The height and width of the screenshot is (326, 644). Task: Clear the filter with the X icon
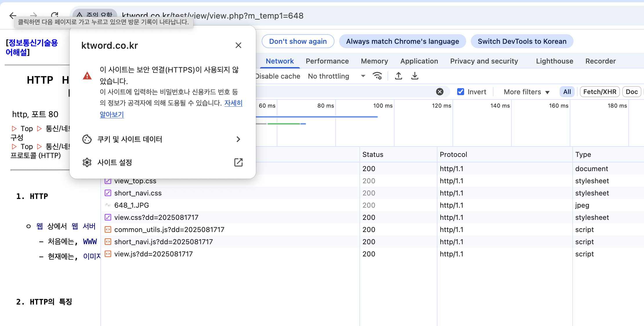[x=440, y=92]
